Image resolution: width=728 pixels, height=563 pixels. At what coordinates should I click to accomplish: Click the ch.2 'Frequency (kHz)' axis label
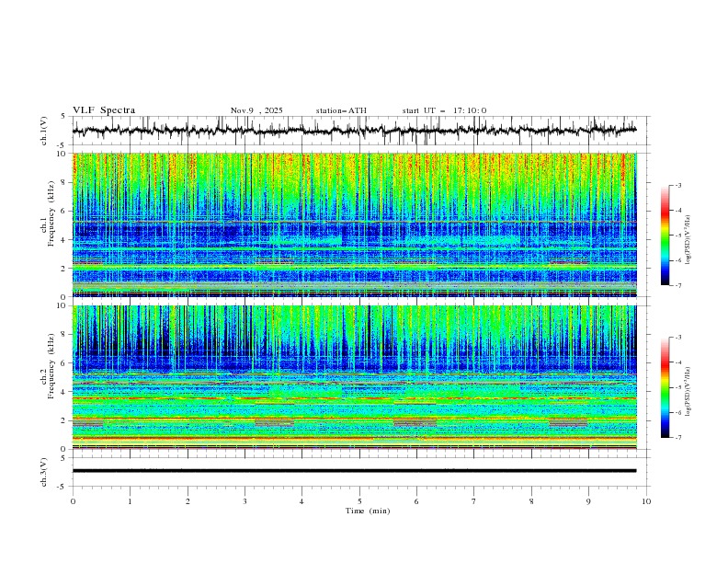pyautogui.click(x=51, y=366)
